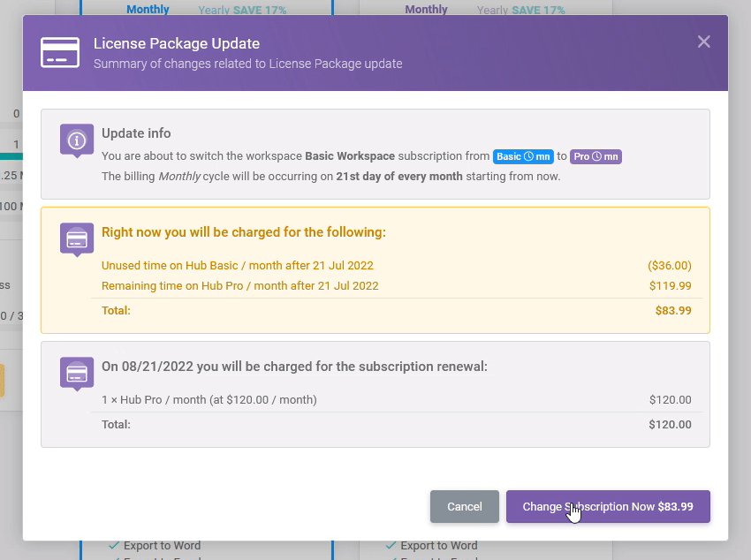Screen dimensions: 751x560
Task: Select Monthly billing on the right plan card
Action: click(x=426, y=10)
